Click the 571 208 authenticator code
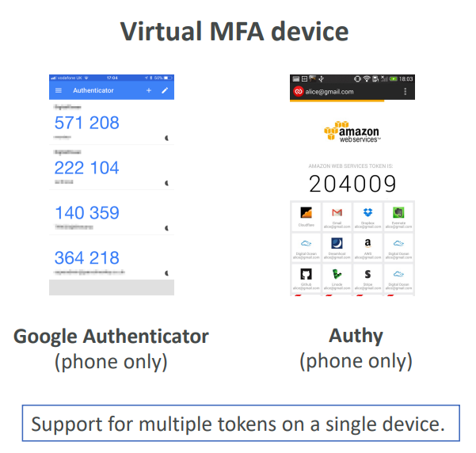This screenshot has height=453, width=476. (87, 123)
